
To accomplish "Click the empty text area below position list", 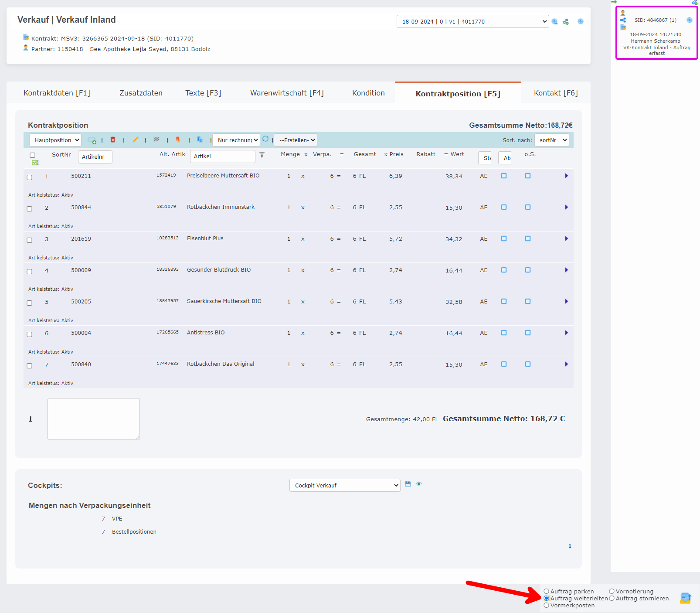I will tap(94, 419).
